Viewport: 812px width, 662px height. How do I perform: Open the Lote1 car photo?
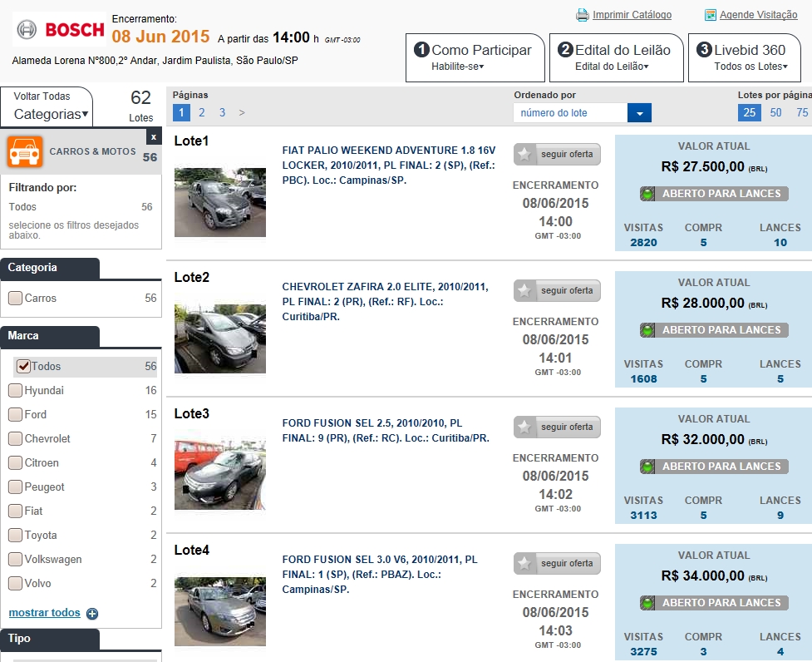(220, 203)
